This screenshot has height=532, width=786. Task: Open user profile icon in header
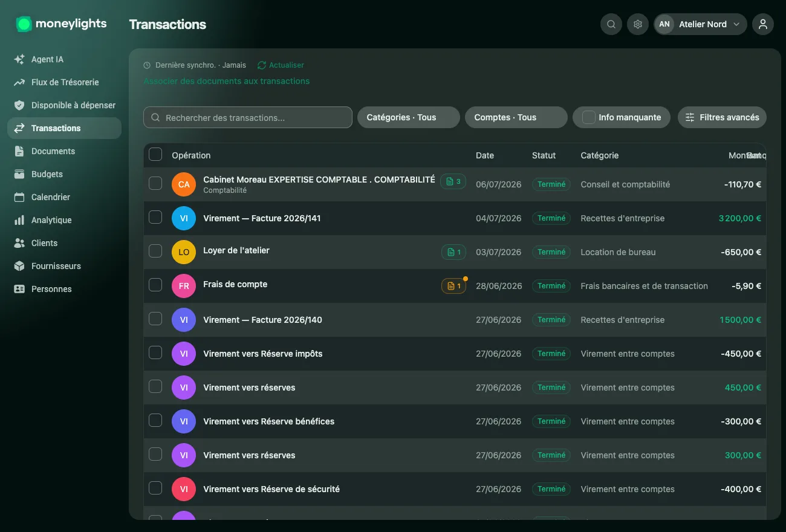[x=763, y=24]
